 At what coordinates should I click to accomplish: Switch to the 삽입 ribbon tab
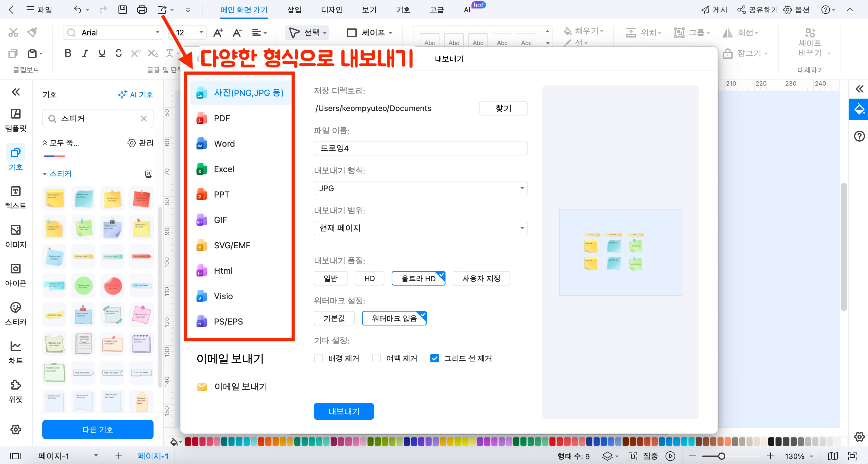(x=294, y=10)
